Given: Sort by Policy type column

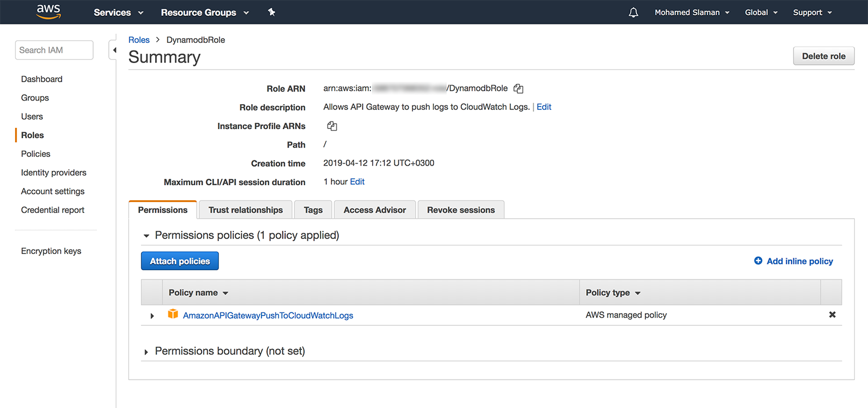Looking at the screenshot, I should click(613, 293).
